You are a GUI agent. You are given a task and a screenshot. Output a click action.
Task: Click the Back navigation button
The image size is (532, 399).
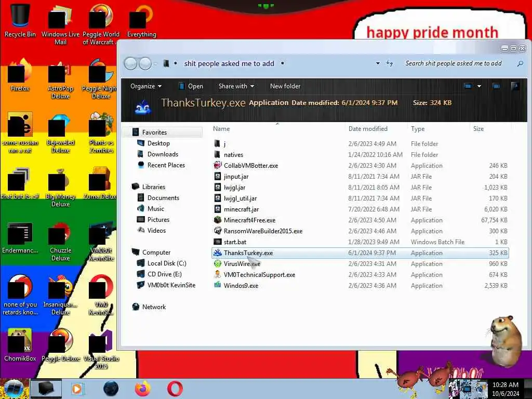tap(130, 63)
